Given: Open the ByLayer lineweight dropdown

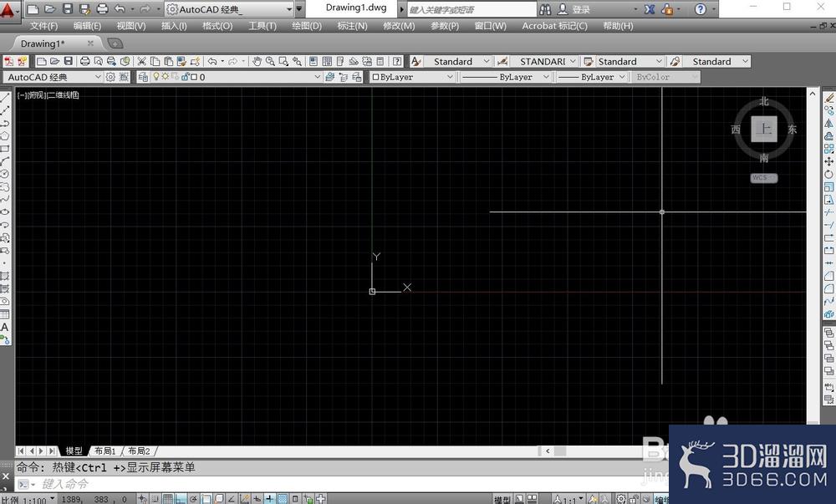Looking at the screenshot, I should pyautogui.click(x=591, y=77).
